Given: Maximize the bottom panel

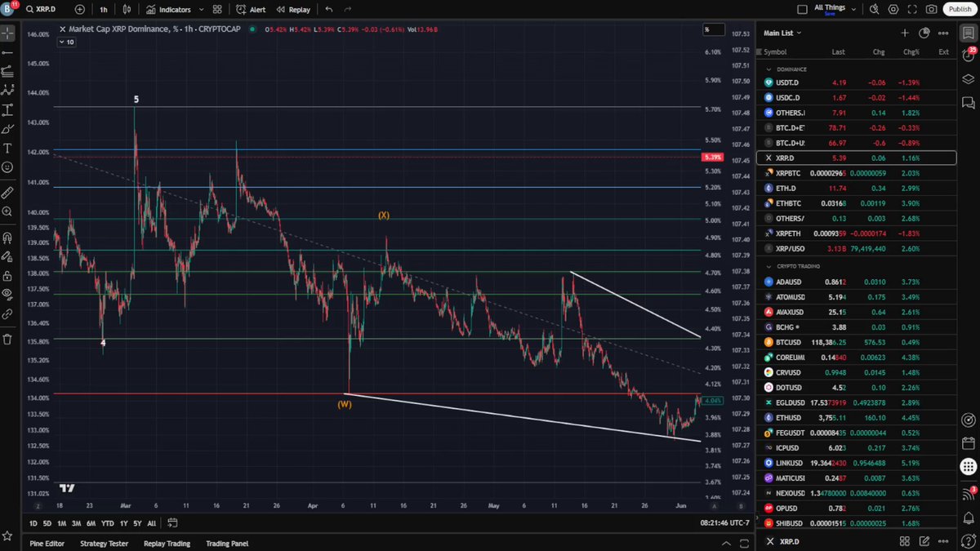Looking at the screenshot, I should [742, 543].
